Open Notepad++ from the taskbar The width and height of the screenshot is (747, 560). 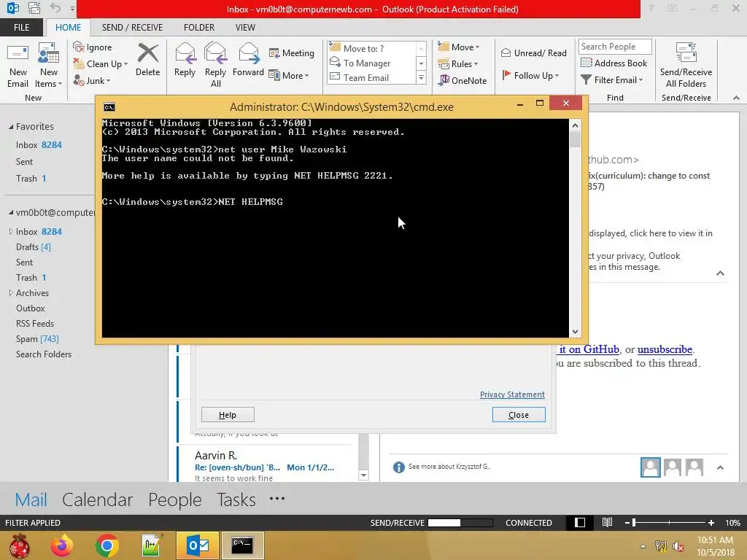click(x=152, y=545)
